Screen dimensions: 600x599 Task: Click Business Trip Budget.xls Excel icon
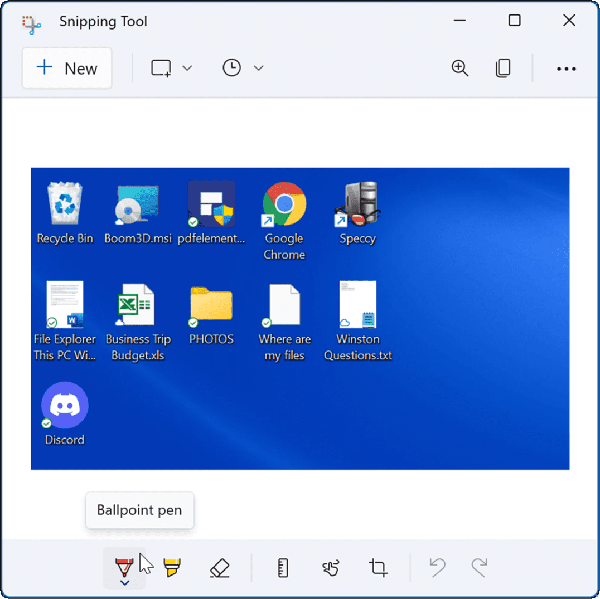point(136,305)
